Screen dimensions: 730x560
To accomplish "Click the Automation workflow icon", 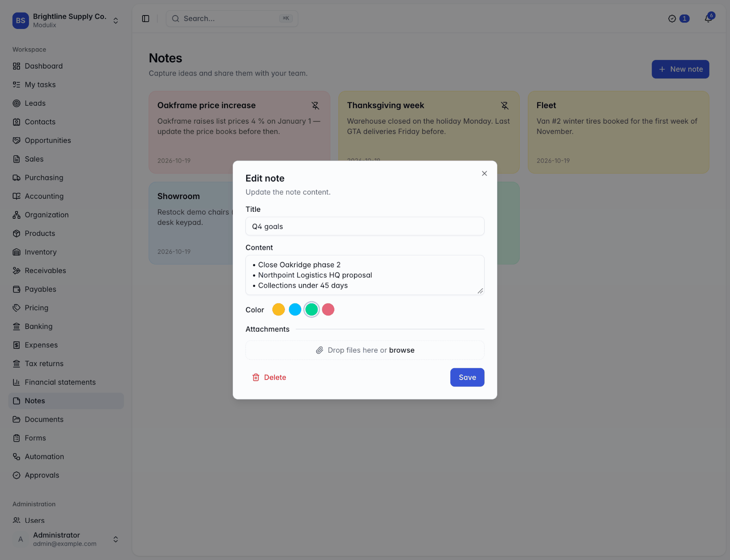I will (16, 456).
